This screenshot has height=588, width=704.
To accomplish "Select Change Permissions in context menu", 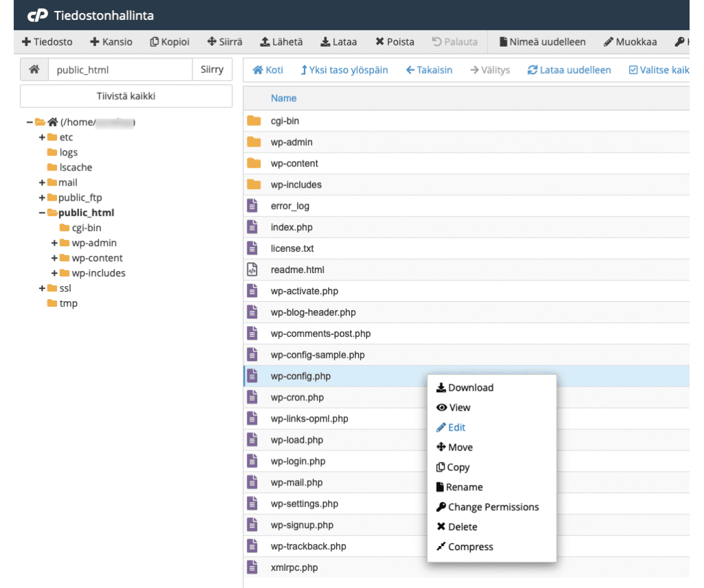I will pos(487,508).
